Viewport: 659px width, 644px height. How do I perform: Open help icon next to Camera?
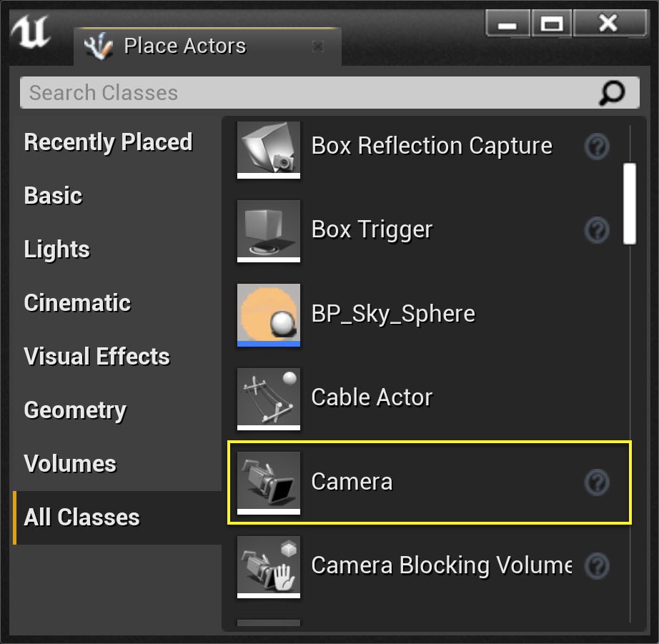597,483
